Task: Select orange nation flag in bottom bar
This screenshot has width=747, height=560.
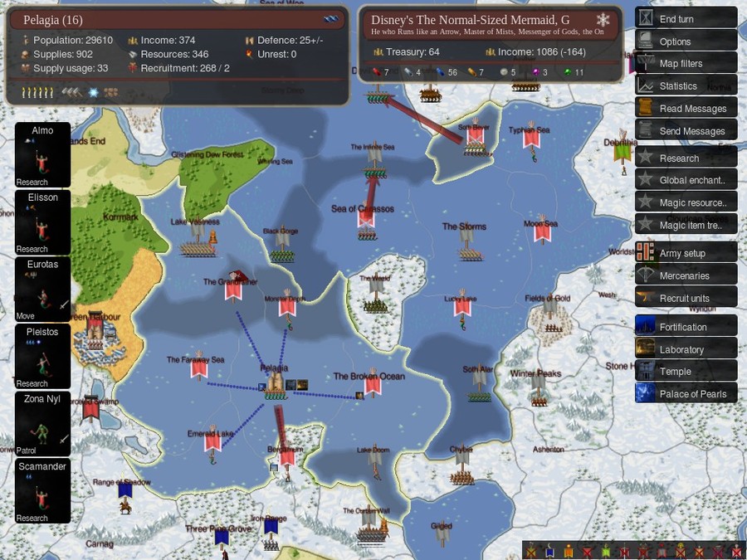Action: click(568, 551)
